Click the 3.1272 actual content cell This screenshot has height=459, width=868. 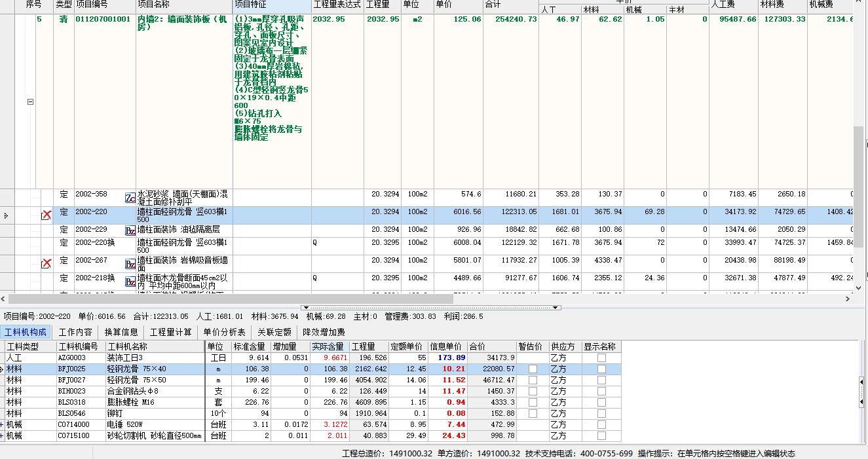tap(329, 424)
